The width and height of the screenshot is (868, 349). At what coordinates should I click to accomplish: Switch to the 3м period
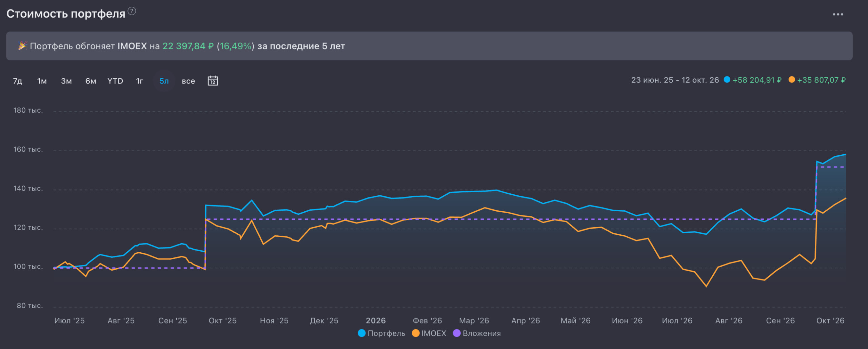click(x=66, y=81)
